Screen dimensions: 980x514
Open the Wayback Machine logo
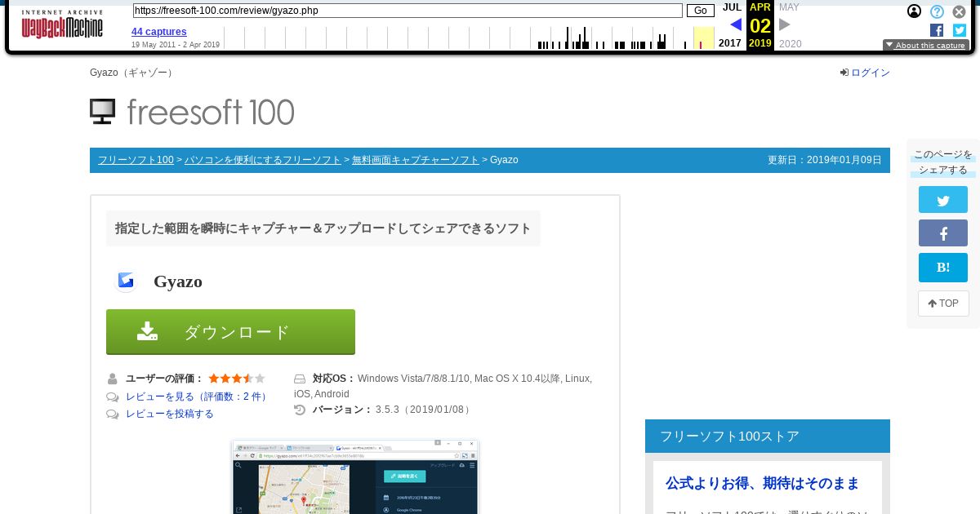click(62, 25)
